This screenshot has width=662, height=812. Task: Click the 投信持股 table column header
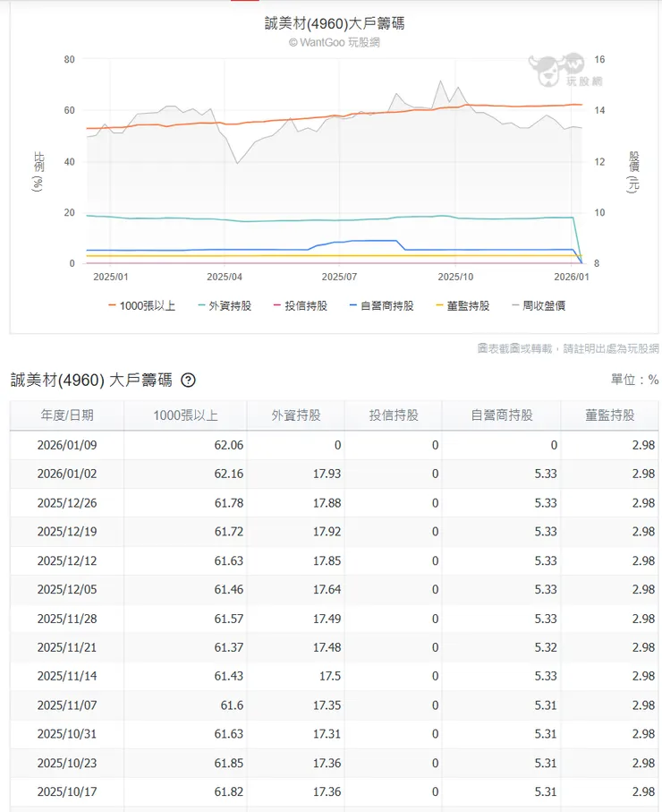(394, 415)
